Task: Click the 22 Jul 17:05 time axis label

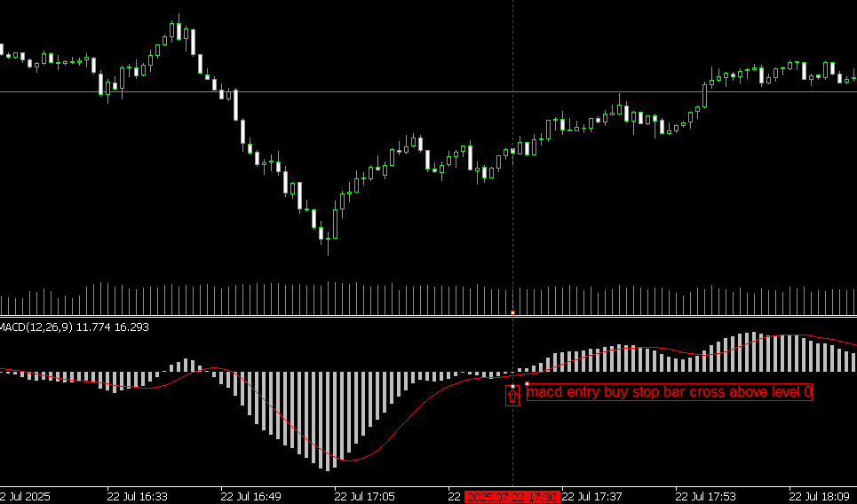Action: coord(364,497)
